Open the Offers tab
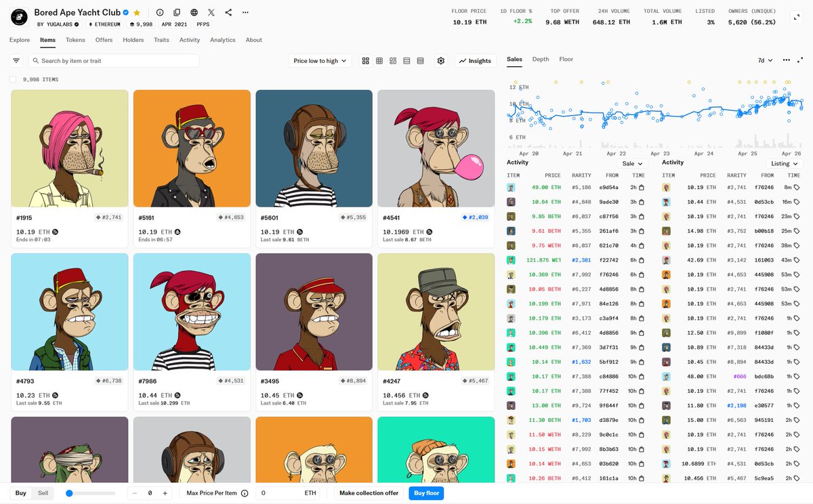813x504 pixels. (x=104, y=40)
